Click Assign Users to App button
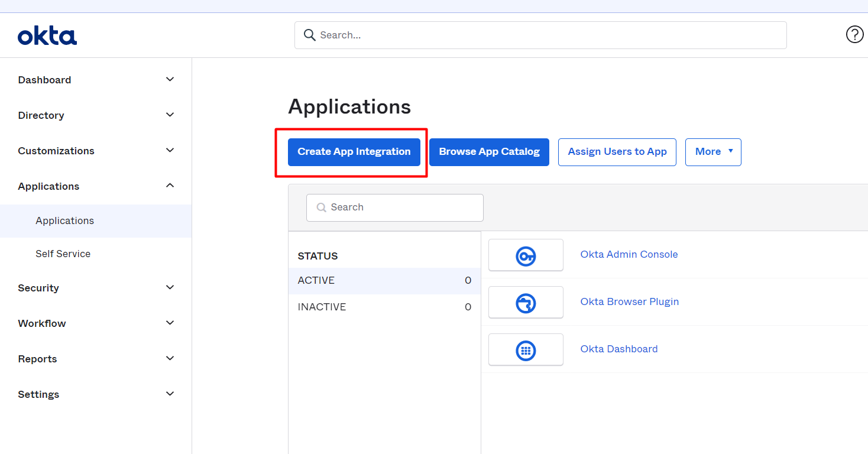 click(617, 152)
